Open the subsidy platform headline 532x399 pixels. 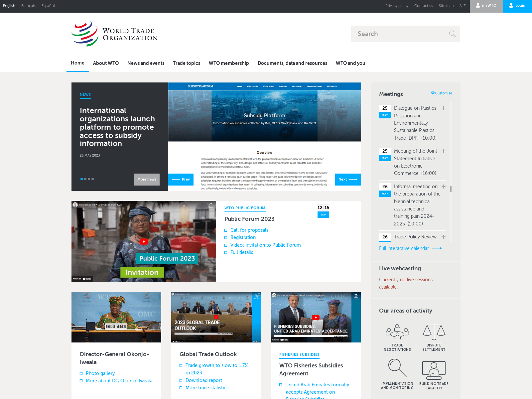[117, 127]
